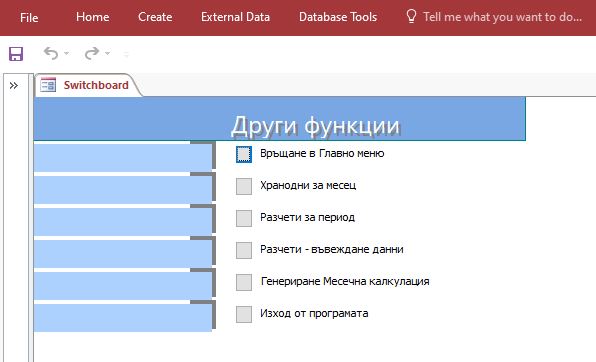The height and width of the screenshot is (362, 596).
Task: Click the Redo arrow icon
Action: click(92, 54)
